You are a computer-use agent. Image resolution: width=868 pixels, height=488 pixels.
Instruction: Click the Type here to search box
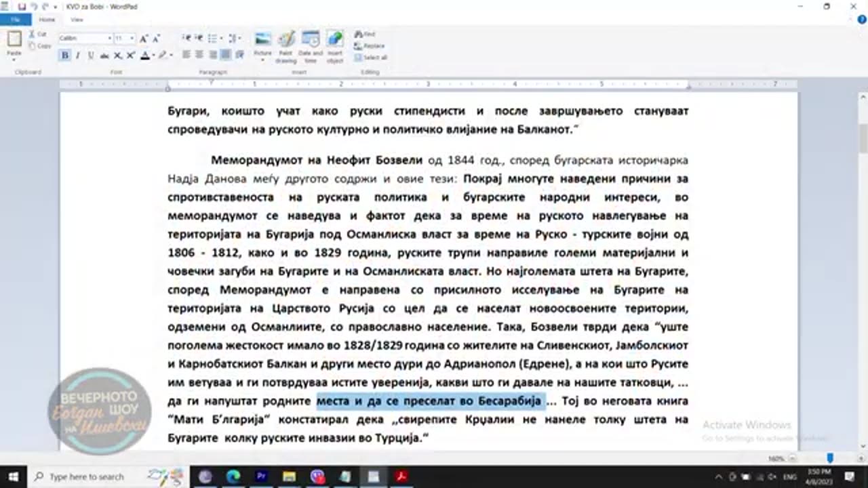click(x=108, y=476)
